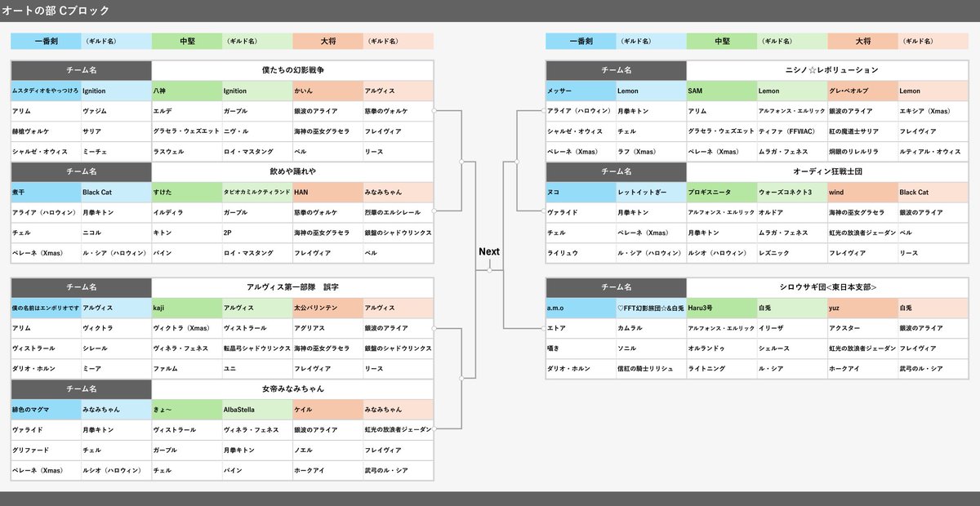Click the Next label in the bracket

pyautogui.click(x=489, y=251)
